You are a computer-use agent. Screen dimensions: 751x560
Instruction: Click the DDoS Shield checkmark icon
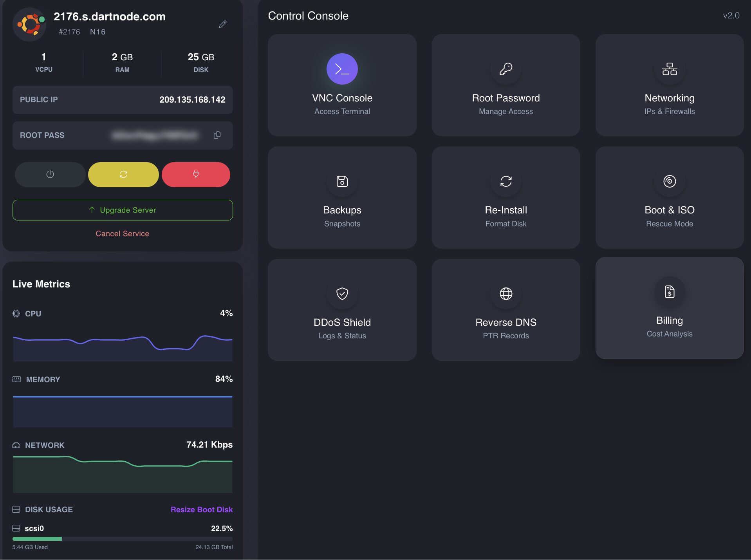342,293
